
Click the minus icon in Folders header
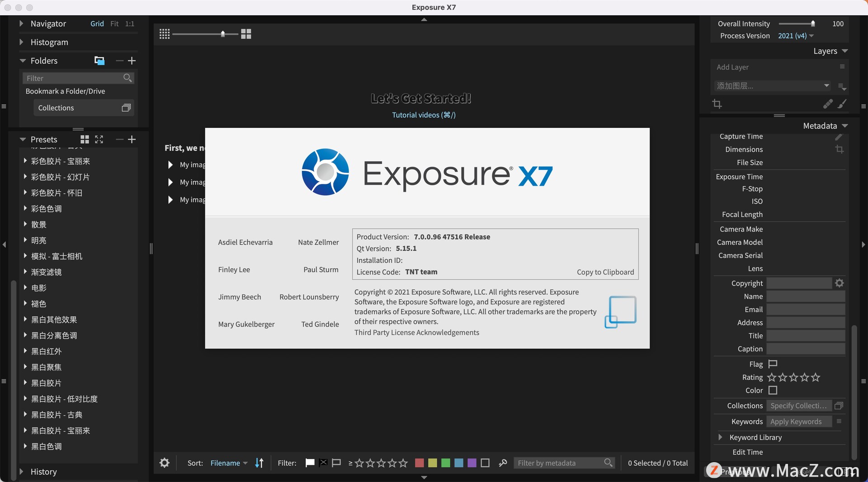(x=119, y=61)
